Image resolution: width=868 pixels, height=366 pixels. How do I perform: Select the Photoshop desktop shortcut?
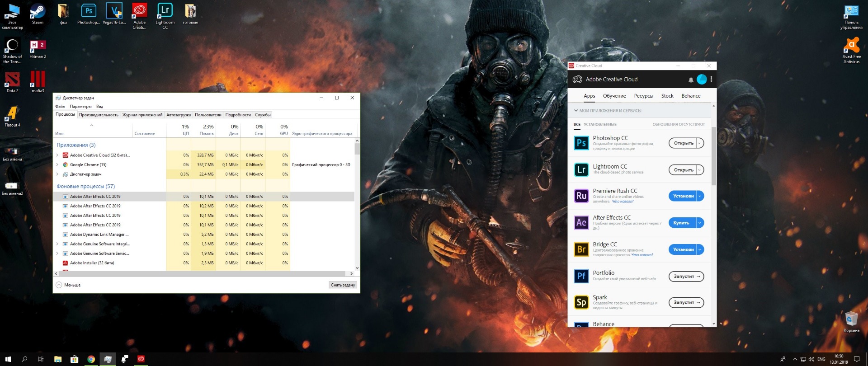(x=89, y=14)
